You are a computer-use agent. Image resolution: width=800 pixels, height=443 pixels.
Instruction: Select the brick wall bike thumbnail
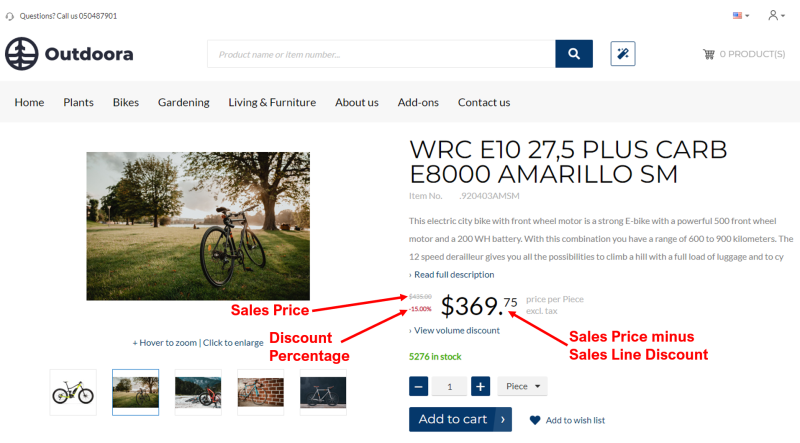coord(260,392)
